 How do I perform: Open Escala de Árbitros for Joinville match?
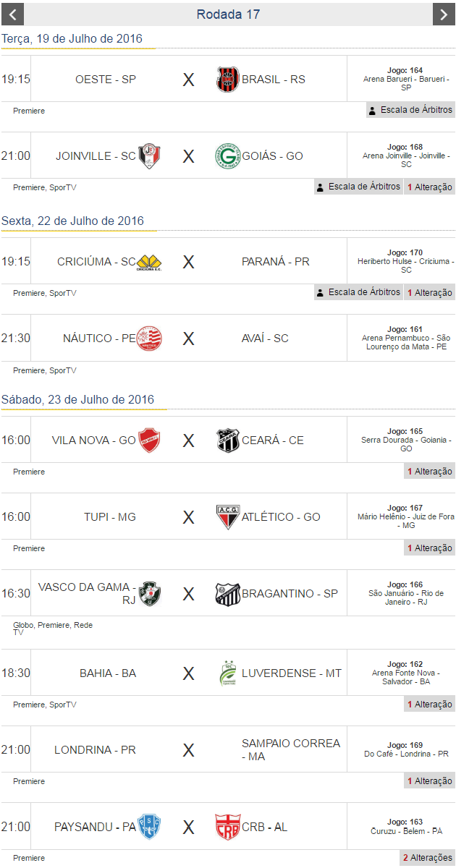[x=358, y=187]
